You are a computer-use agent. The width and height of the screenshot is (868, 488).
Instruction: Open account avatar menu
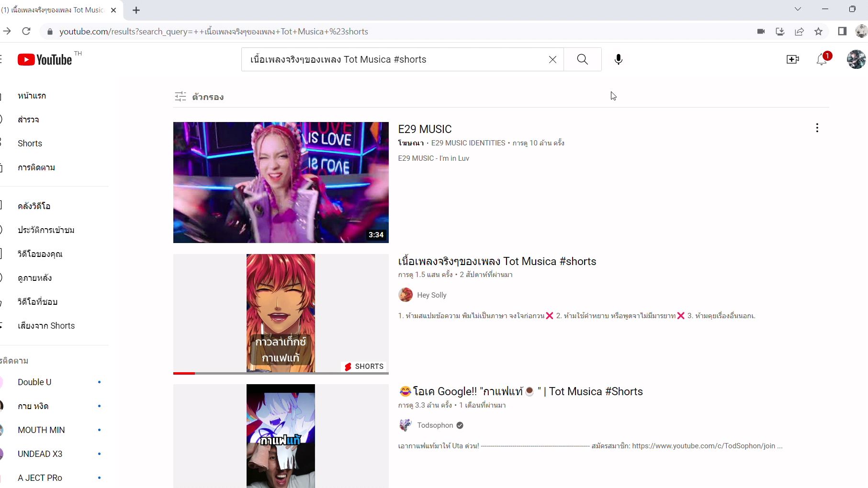coord(856,59)
